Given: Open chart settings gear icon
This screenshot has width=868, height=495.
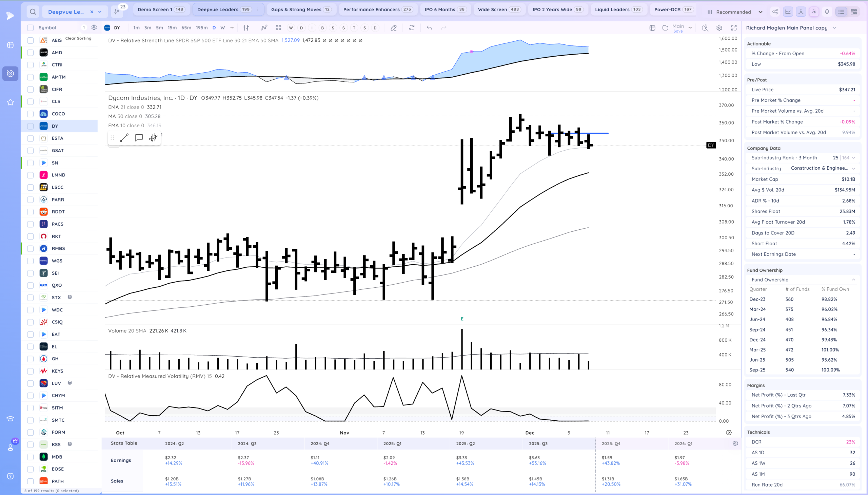Looking at the screenshot, I should point(719,28).
